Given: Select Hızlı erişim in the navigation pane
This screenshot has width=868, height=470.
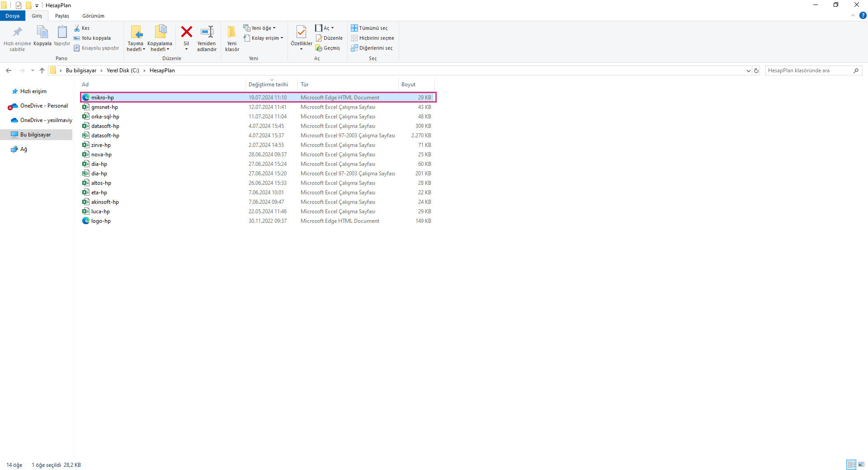Looking at the screenshot, I should (33, 91).
